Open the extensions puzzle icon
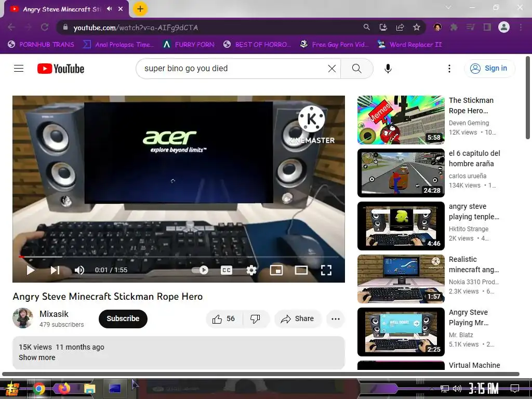The image size is (532, 399). pos(454,27)
